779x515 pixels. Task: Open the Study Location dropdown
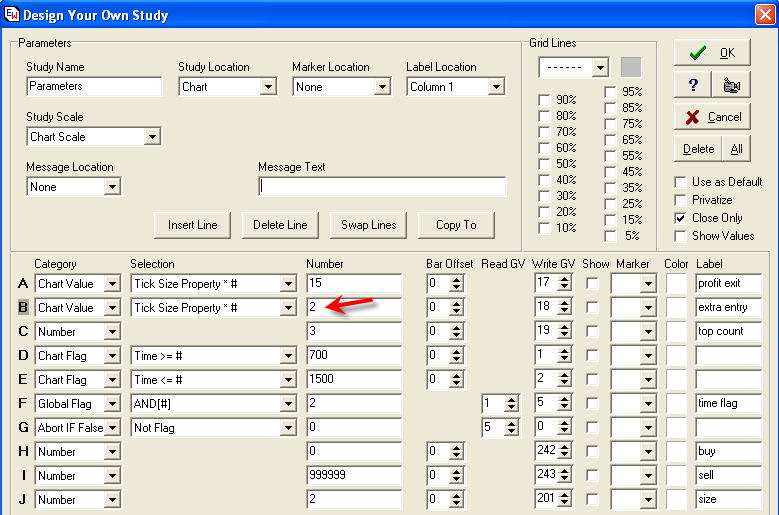pos(267,87)
